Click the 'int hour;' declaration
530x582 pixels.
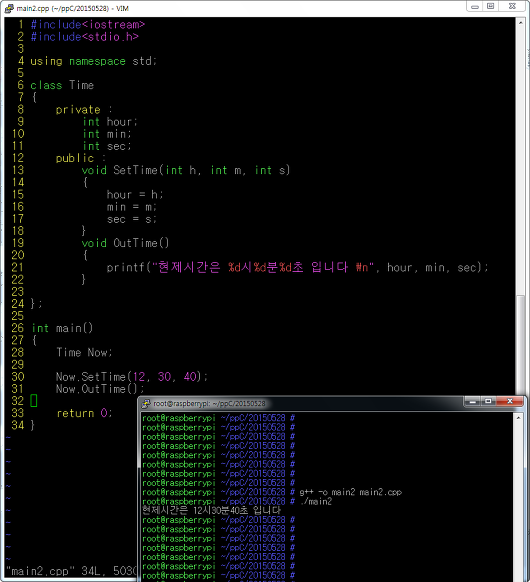point(110,122)
